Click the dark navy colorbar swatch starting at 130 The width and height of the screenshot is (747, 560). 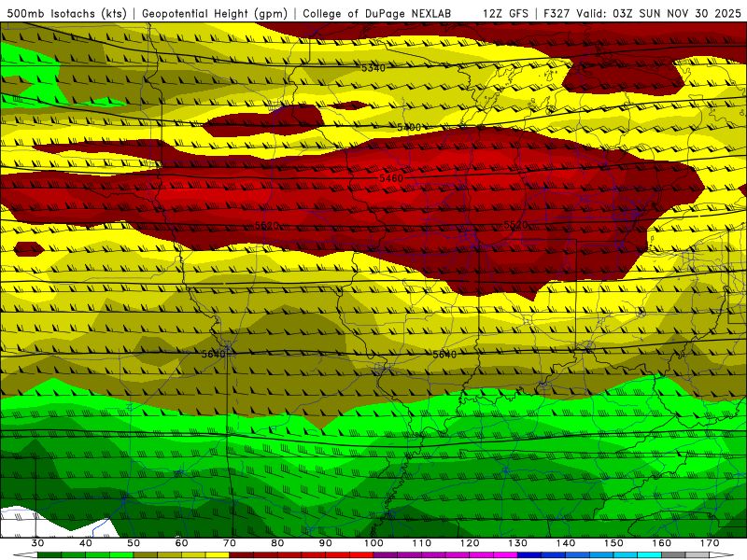click(x=529, y=555)
